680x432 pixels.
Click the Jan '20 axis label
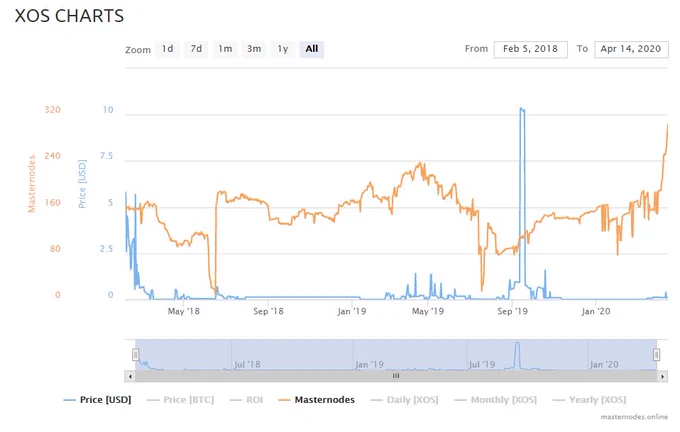595,311
